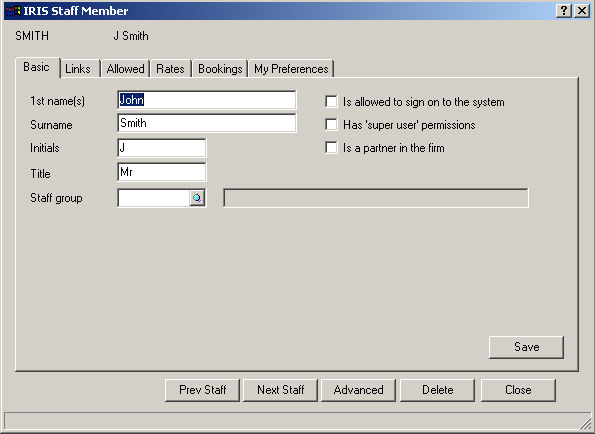
Task: Open the My Preferences tab
Action: coord(291,69)
